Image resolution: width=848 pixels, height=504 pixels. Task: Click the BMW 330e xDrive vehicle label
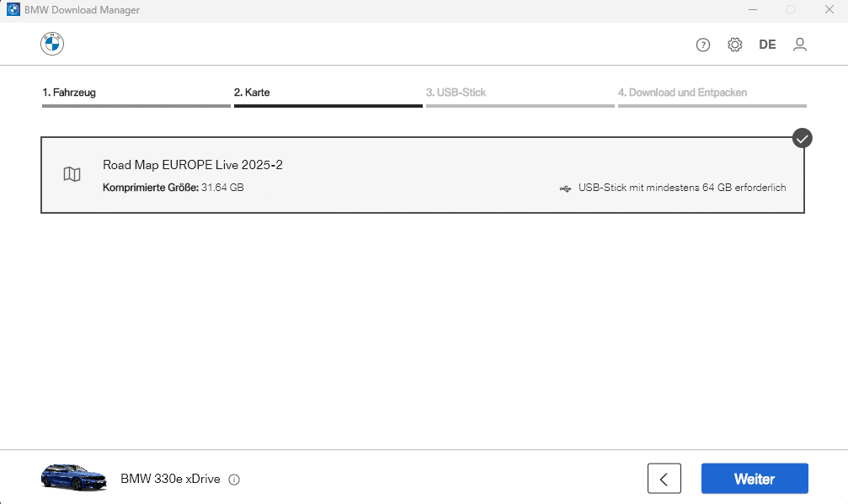(170, 479)
